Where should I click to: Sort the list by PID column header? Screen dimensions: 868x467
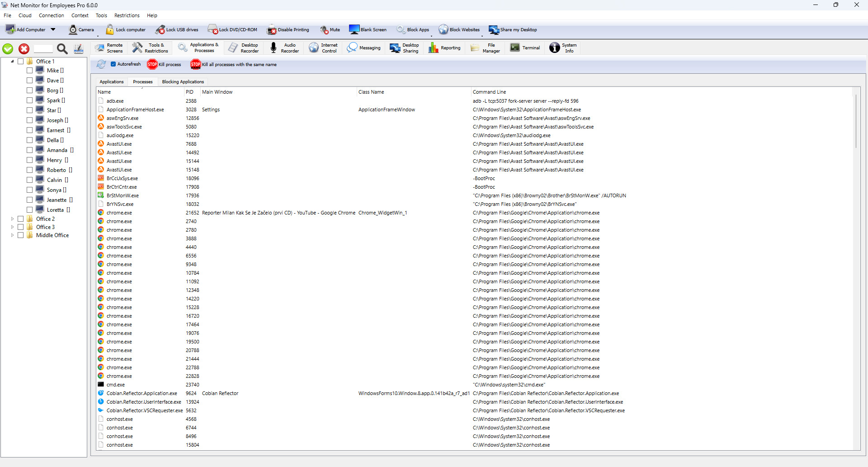point(189,92)
